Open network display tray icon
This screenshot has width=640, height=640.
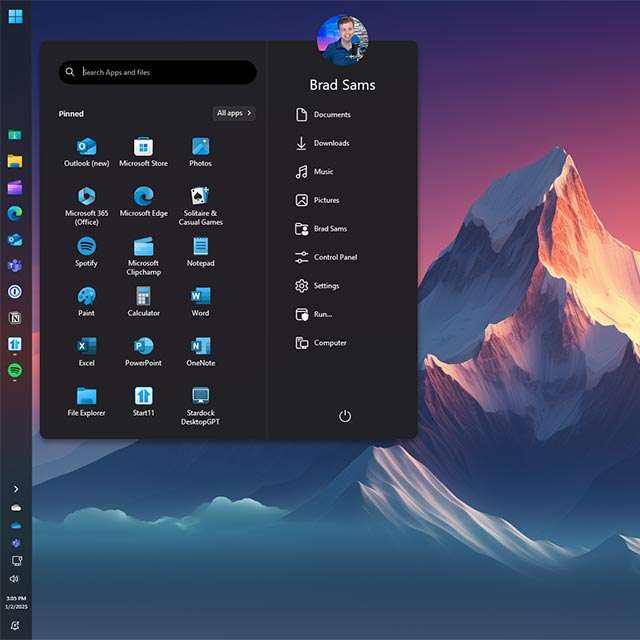[x=17, y=560]
